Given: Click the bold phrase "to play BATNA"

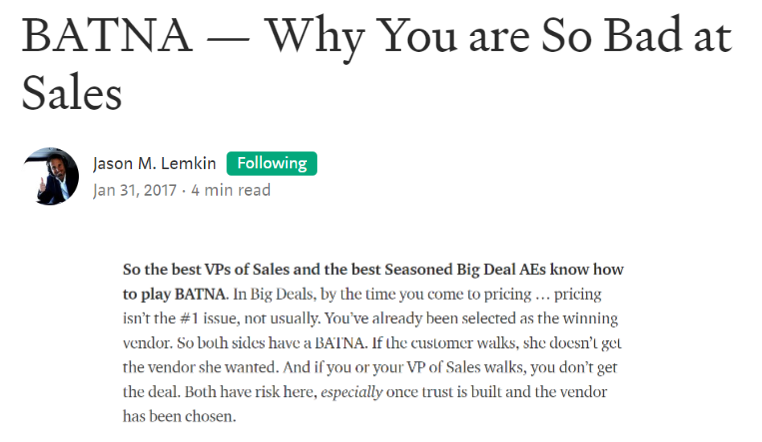Looking at the screenshot, I should point(172,295).
